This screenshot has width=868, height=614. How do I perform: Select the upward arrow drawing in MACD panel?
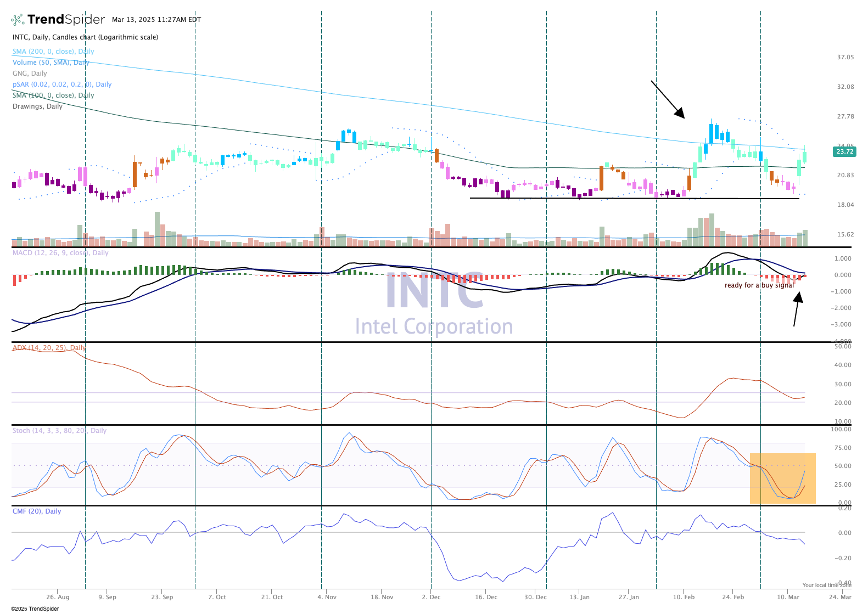[x=797, y=309]
